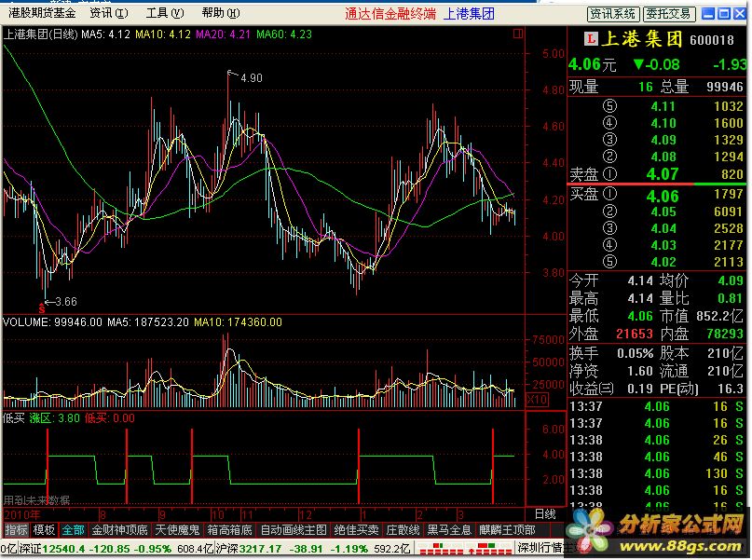Click the stock code 600018

tap(712, 40)
